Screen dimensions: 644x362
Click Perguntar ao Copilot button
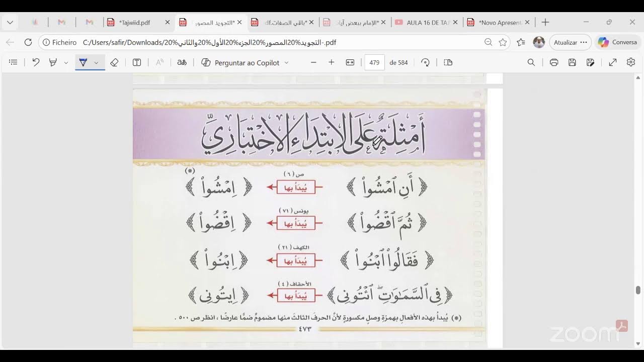pos(240,62)
